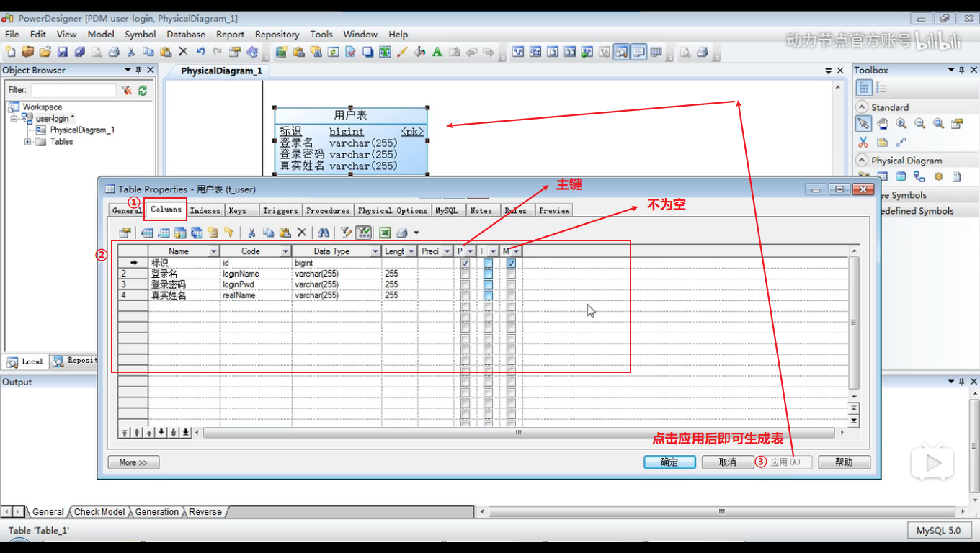Click Customize Columns and Filter icon
The height and width of the screenshot is (553, 980).
346,233
